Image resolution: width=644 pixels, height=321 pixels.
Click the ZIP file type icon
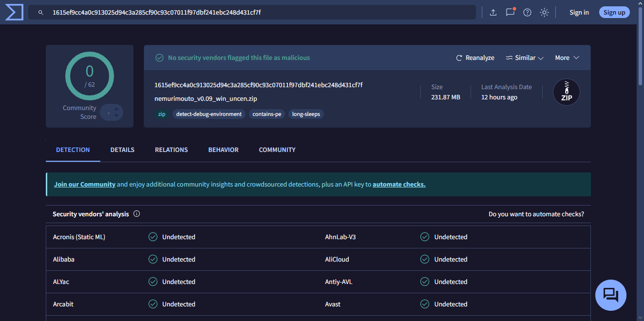pos(566,92)
